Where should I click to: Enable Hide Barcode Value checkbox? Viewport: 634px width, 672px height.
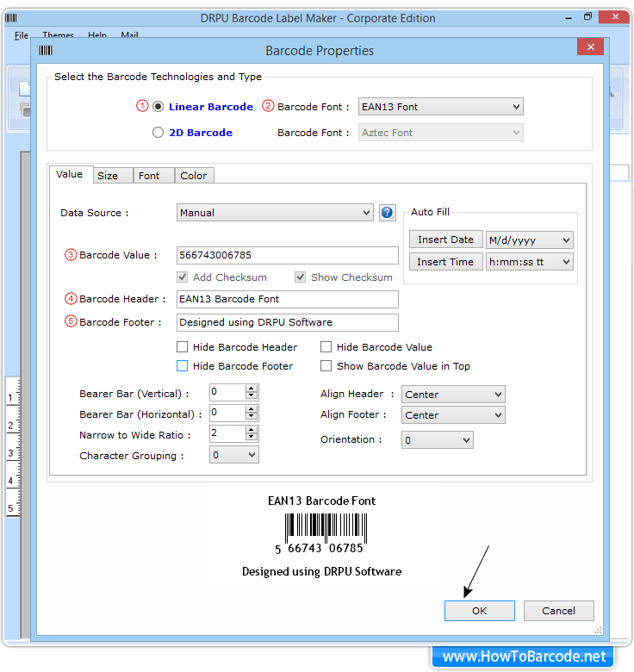point(326,346)
